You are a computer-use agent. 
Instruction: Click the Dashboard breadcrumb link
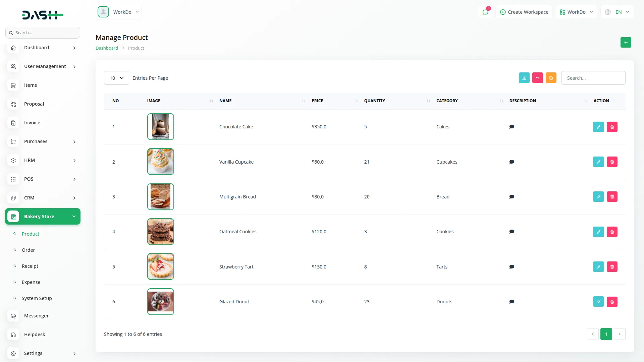coord(107,48)
